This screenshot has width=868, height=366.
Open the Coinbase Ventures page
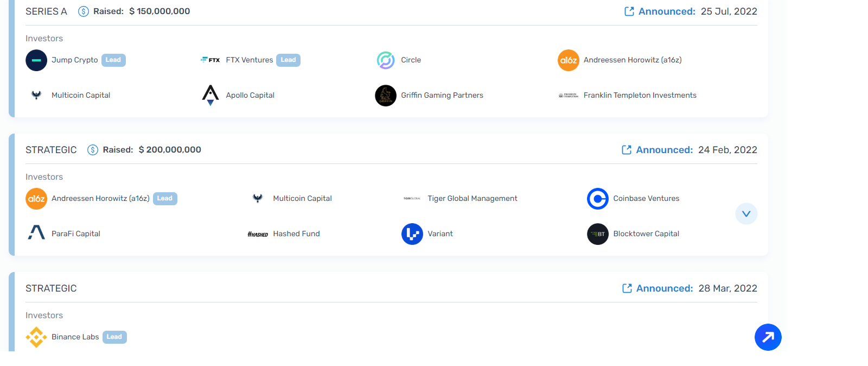click(x=646, y=199)
